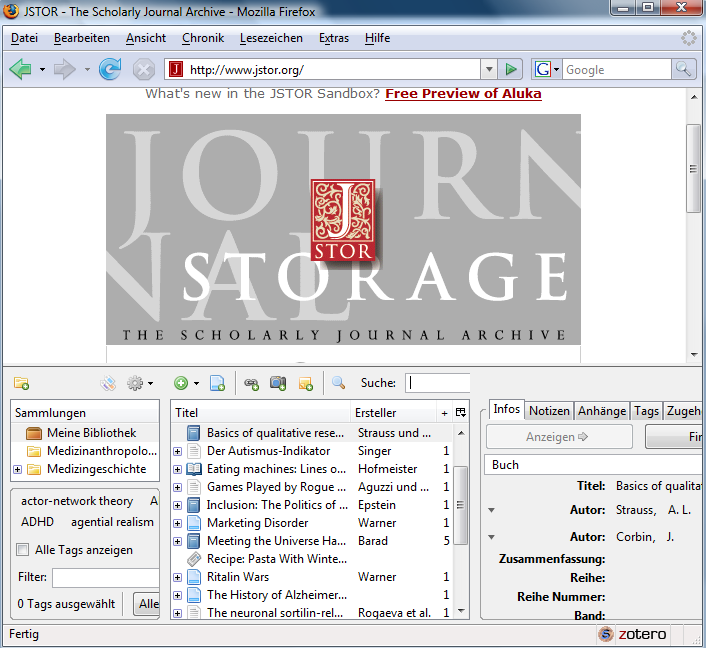
Task: Click the link to current page icon
Action: [251, 383]
